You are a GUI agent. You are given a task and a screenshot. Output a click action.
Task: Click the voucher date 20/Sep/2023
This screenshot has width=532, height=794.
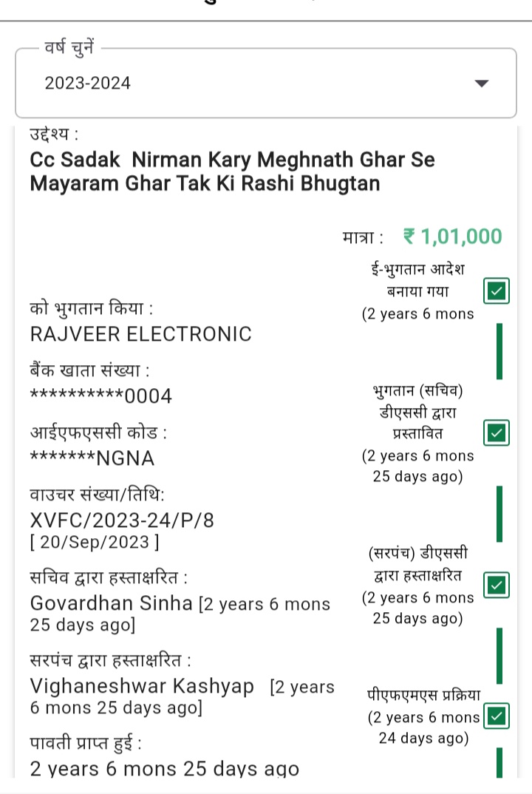click(x=94, y=542)
